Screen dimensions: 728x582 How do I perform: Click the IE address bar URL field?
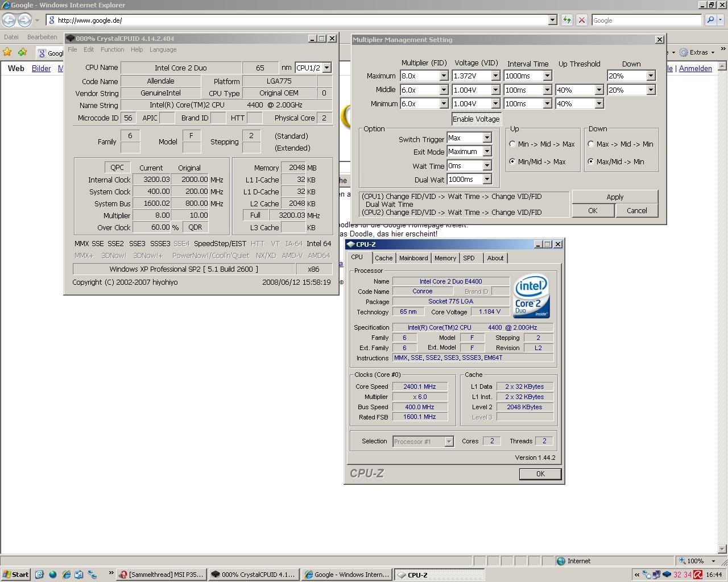[301, 20]
